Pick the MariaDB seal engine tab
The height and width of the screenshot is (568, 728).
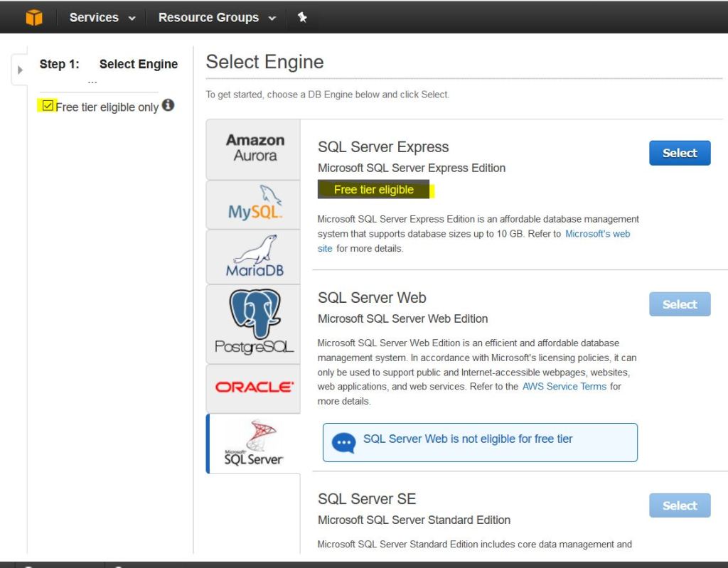pyautogui.click(x=254, y=257)
